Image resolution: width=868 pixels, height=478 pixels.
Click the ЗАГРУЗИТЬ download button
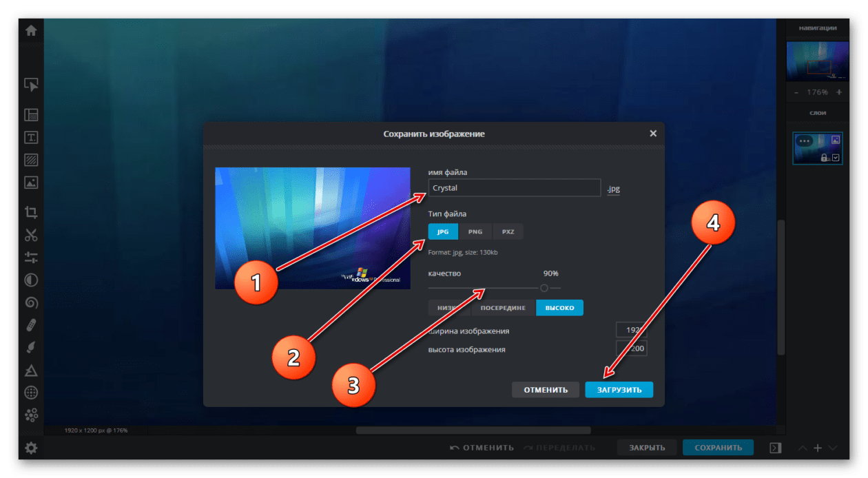619,390
